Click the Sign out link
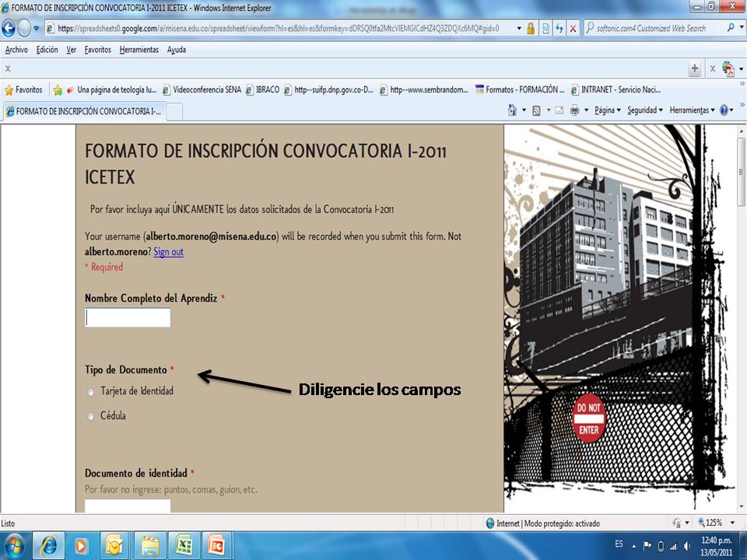747x560 pixels. click(168, 251)
